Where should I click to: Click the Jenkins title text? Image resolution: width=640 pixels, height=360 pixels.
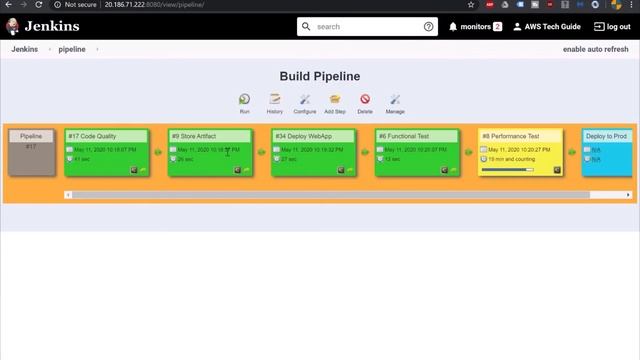(52, 26)
